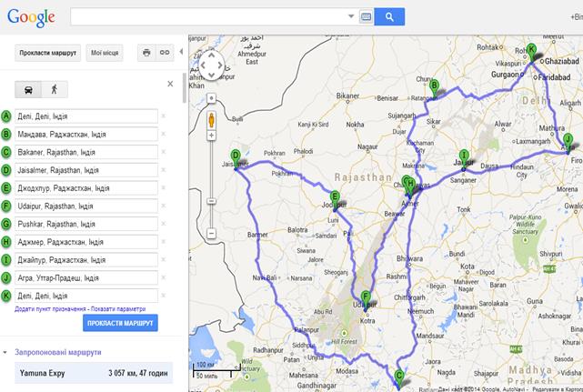Click Barmer city label on map
583x392 pixels.
click(x=257, y=235)
